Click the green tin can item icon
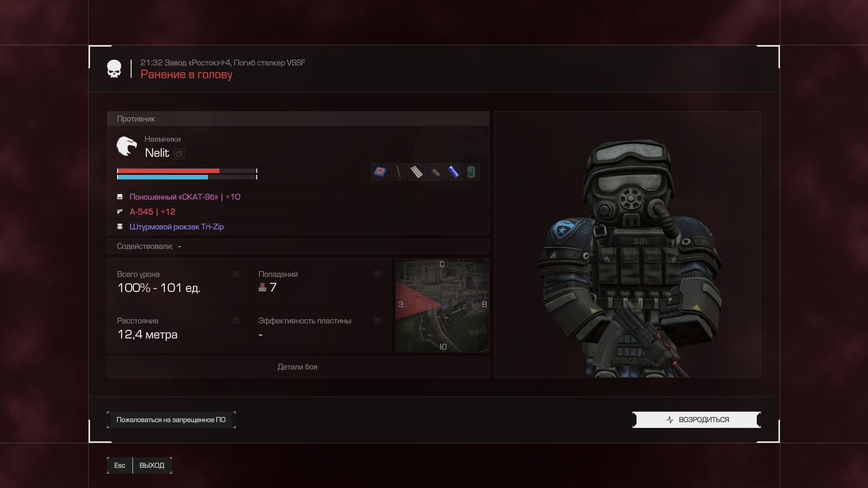Image resolution: width=868 pixels, height=488 pixels. 471,172
